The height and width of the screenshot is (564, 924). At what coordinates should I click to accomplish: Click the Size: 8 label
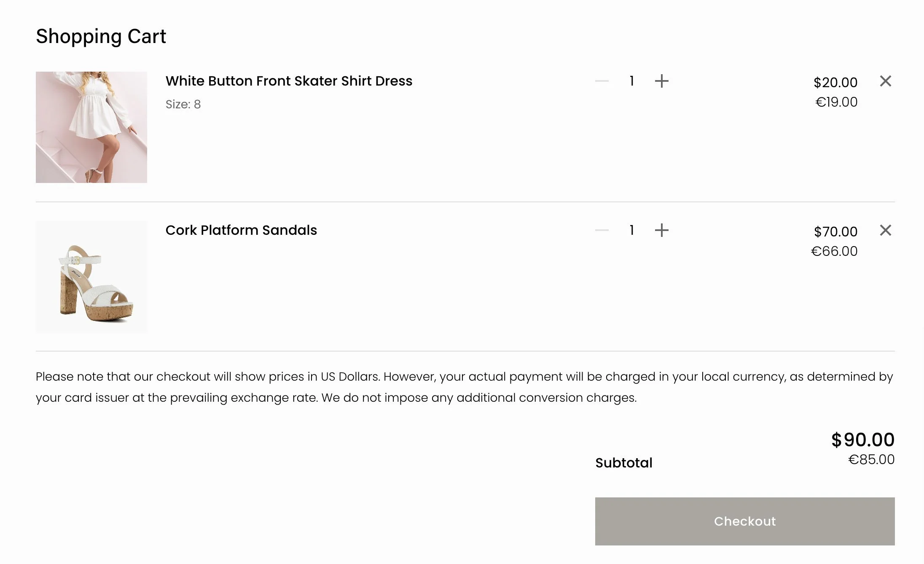(x=183, y=104)
